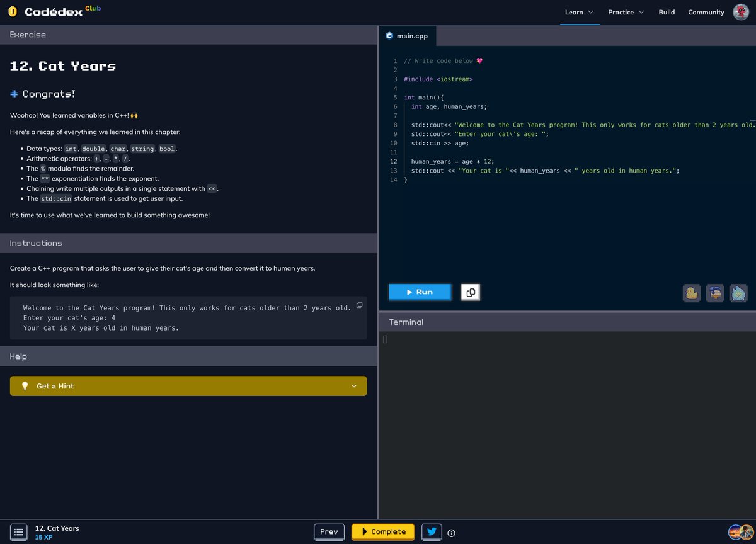This screenshot has height=544, width=756.
Task: Click the lightbulb icon in the hint bar
Action: [x=25, y=386]
